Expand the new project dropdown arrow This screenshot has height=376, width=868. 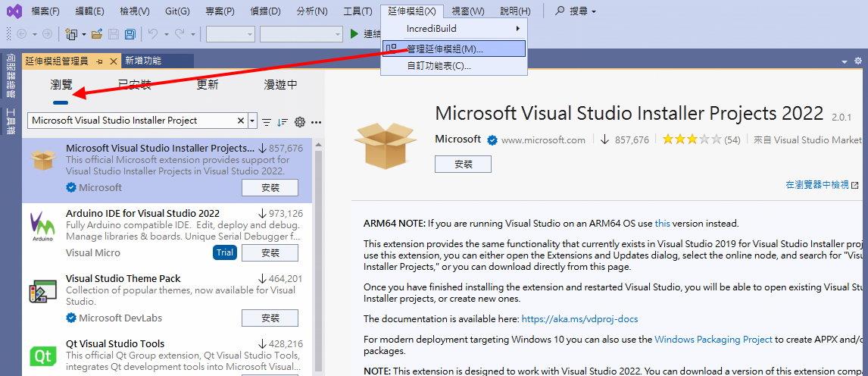click(83, 34)
